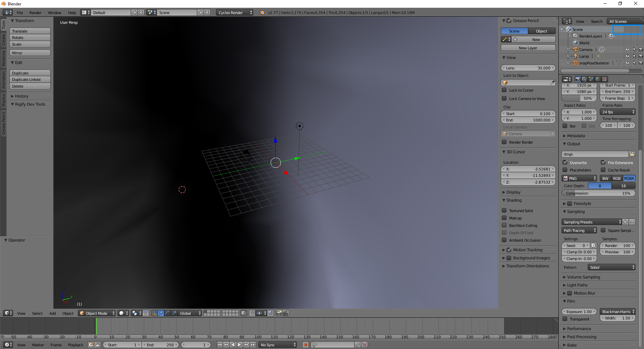This screenshot has width=644, height=349.
Task: Open the World properties tab icon
Action: pyautogui.click(x=598, y=79)
